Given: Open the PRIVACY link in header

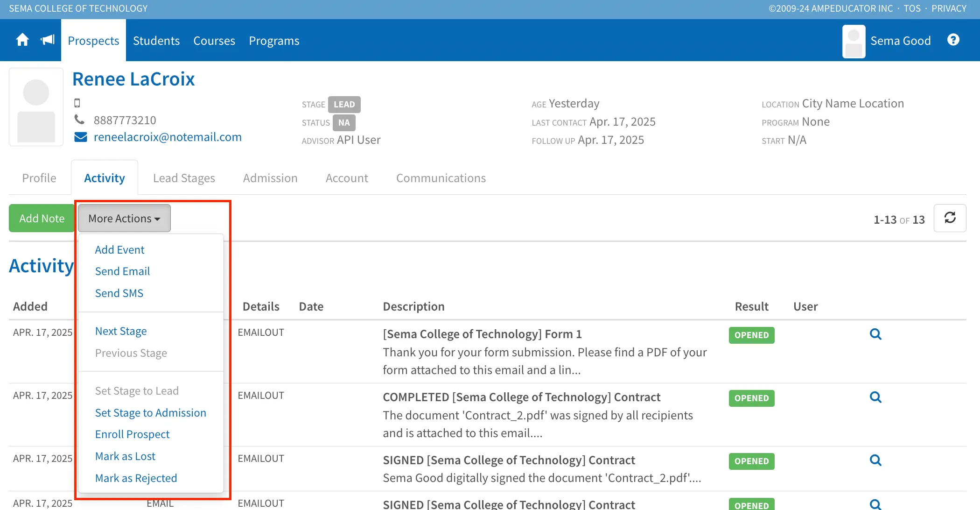Looking at the screenshot, I should click(949, 8).
